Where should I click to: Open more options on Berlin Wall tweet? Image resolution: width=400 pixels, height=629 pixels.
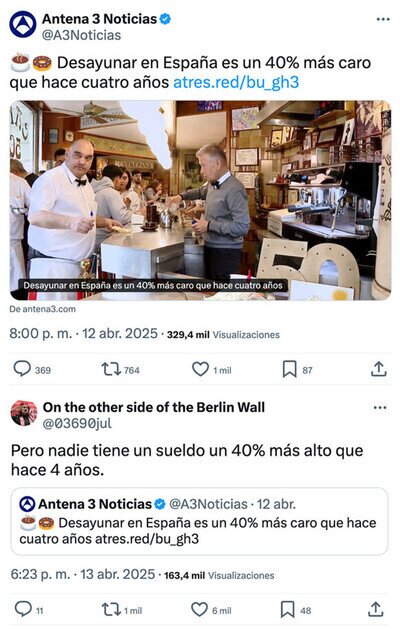[x=380, y=408]
